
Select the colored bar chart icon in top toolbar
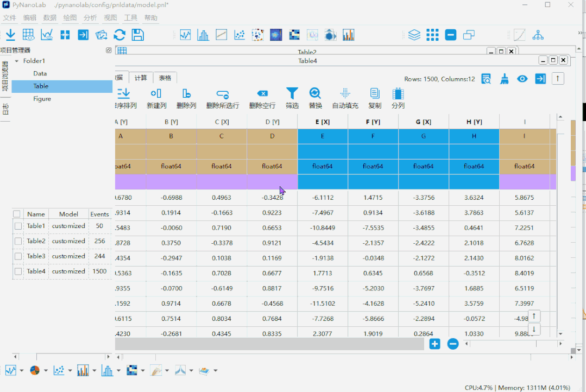pyautogui.click(x=348, y=35)
